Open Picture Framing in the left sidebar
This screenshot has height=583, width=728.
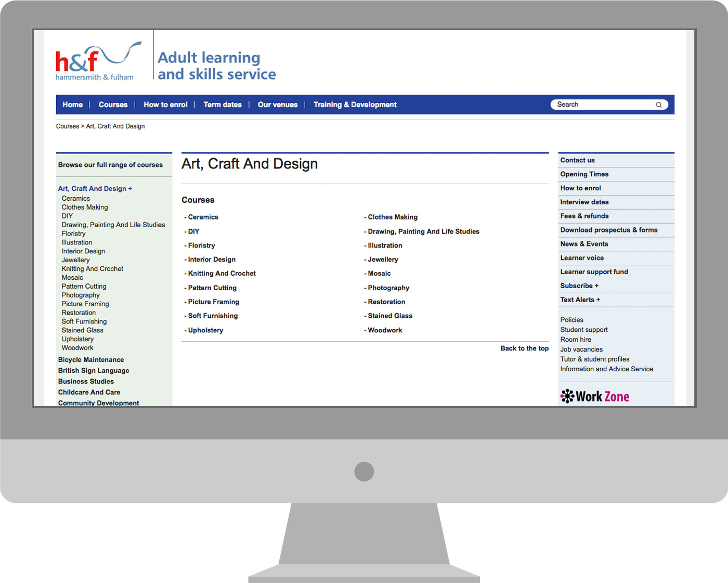point(85,304)
